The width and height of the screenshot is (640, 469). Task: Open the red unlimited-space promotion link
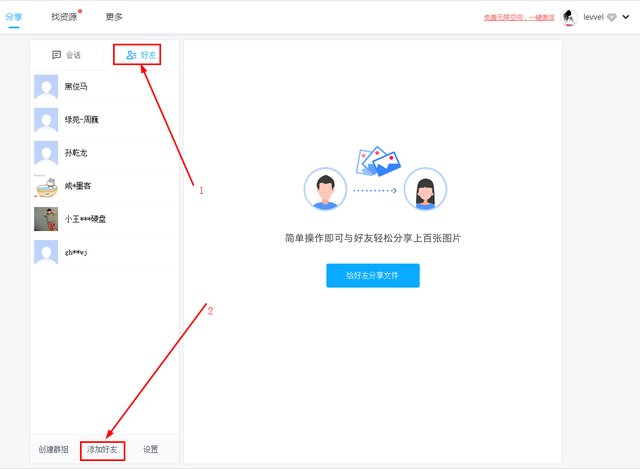pos(519,18)
